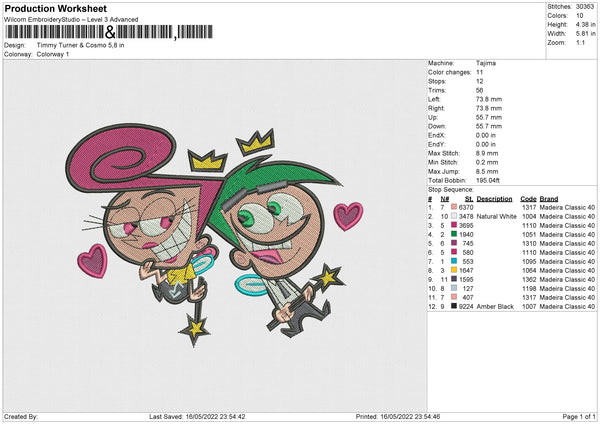This screenshot has height=424, width=600.
Task: Click the Max Stitch value '8.9 mm'
Action: (x=487, y=153)
